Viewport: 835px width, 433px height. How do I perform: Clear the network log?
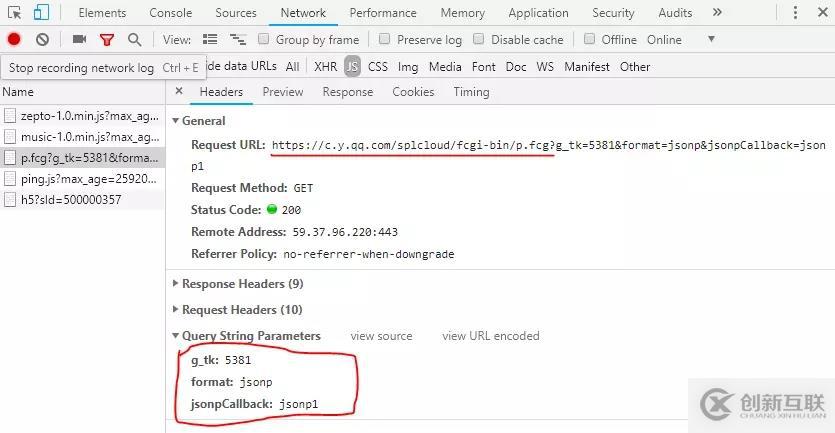[42, 39]
